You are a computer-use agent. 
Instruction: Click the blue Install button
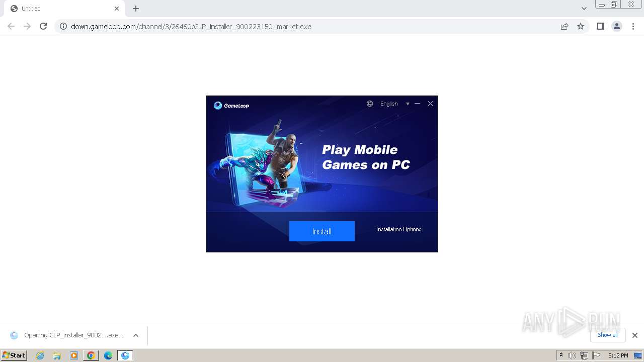[321, 231]
